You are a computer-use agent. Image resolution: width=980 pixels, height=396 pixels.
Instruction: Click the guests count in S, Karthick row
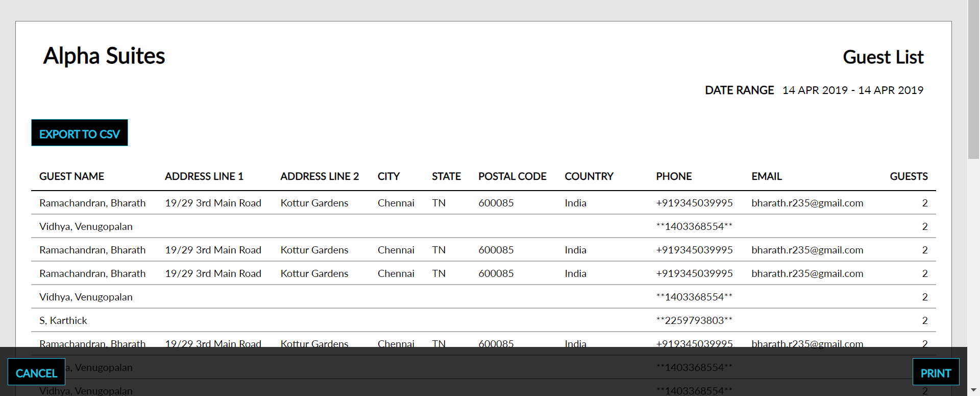pyautogui.click(x=924, y=320)
